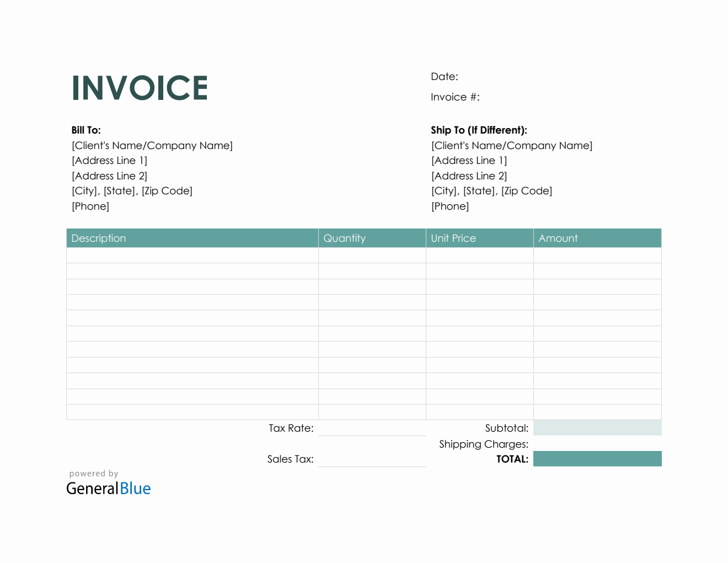728x563 pixels.
Task: Select the Ship To [City], [State], [Zip Code] line
Action: (x=491, y=190)
